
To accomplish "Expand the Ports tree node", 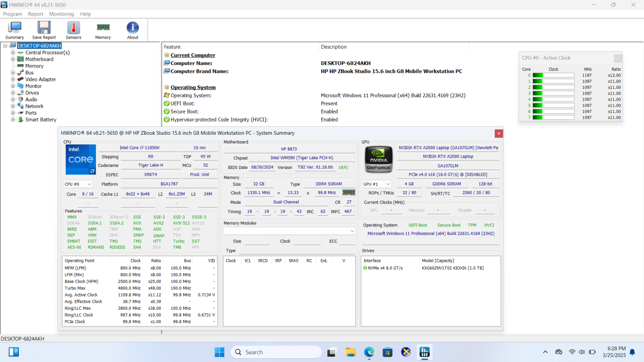I will click(13, 113).
